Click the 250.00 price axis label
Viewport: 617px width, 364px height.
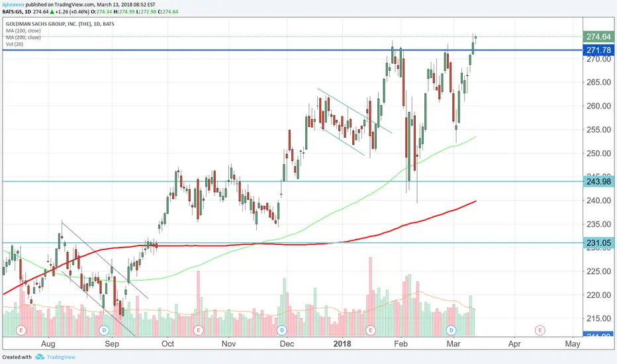coord(598,153)
